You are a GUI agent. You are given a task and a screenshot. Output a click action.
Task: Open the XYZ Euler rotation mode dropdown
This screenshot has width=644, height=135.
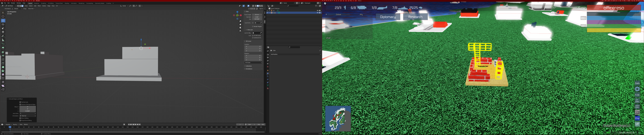(253, 63)
